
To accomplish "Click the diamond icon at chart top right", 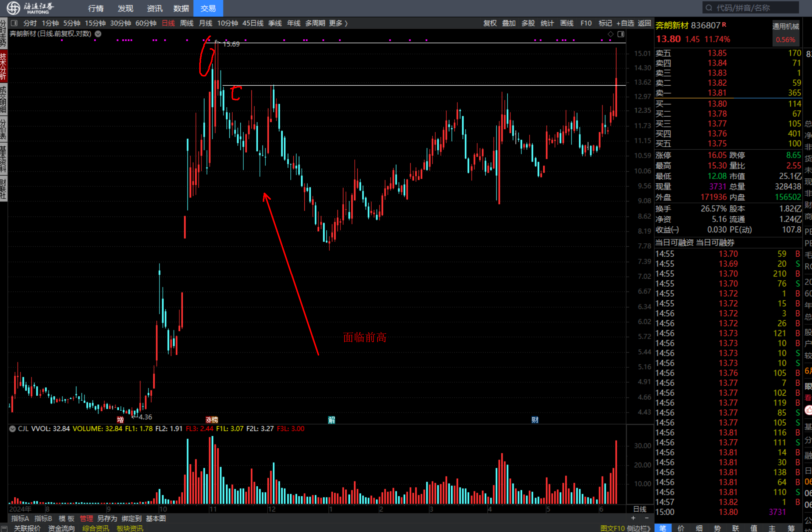I will coord(611,34).
